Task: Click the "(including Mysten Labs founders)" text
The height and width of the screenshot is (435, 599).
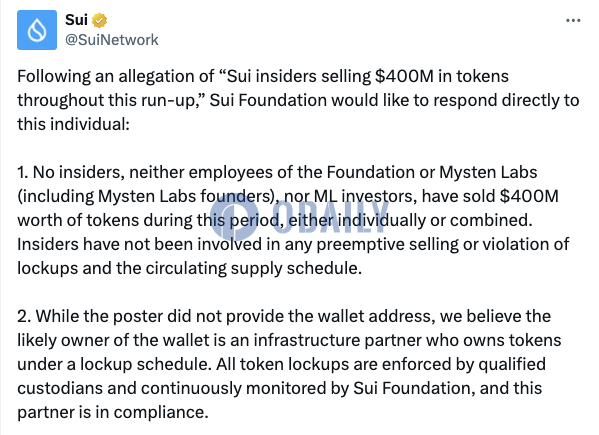Action: pyautogui.click(x=148, y=197)
